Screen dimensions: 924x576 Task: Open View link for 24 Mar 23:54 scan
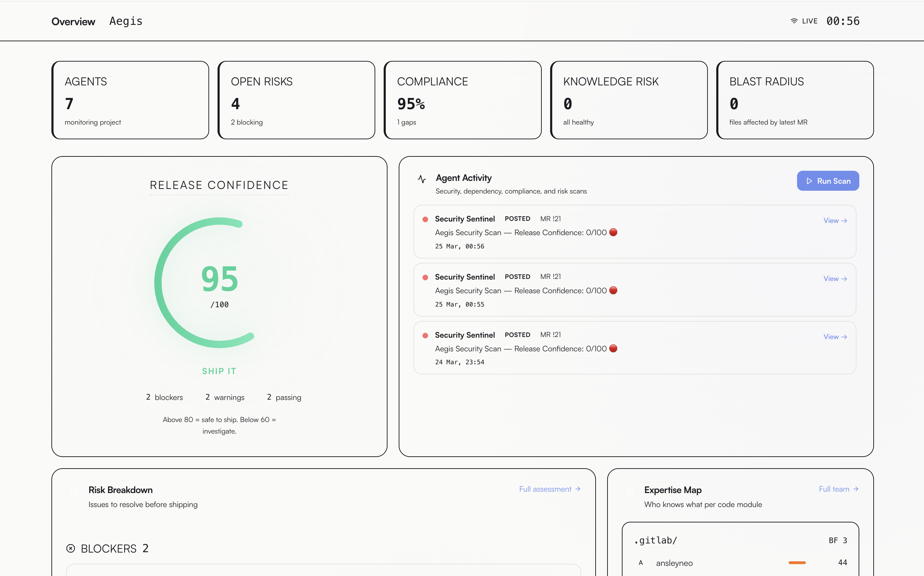point(834,337)
